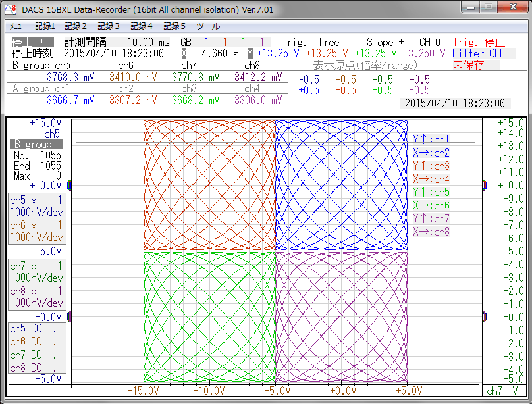Screen dimensions: 532x404
Task: Toggle ch6 DC coupling setting
Action: (33, 342)
